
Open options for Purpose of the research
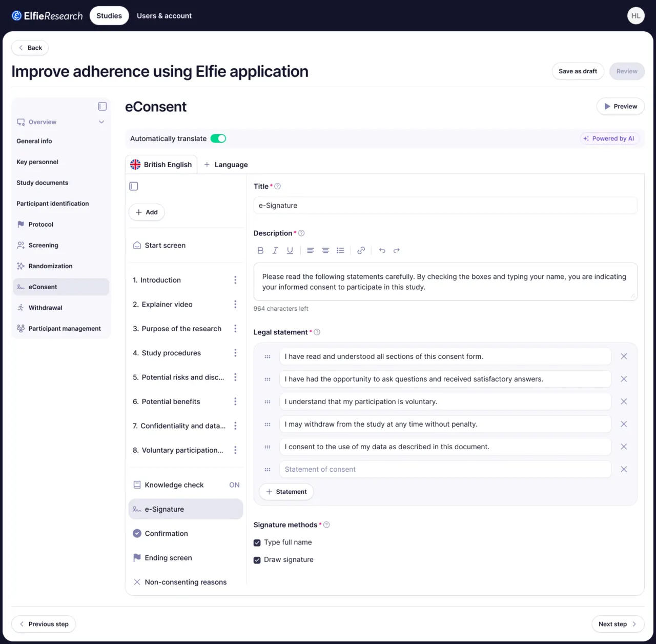coord(235,329)
